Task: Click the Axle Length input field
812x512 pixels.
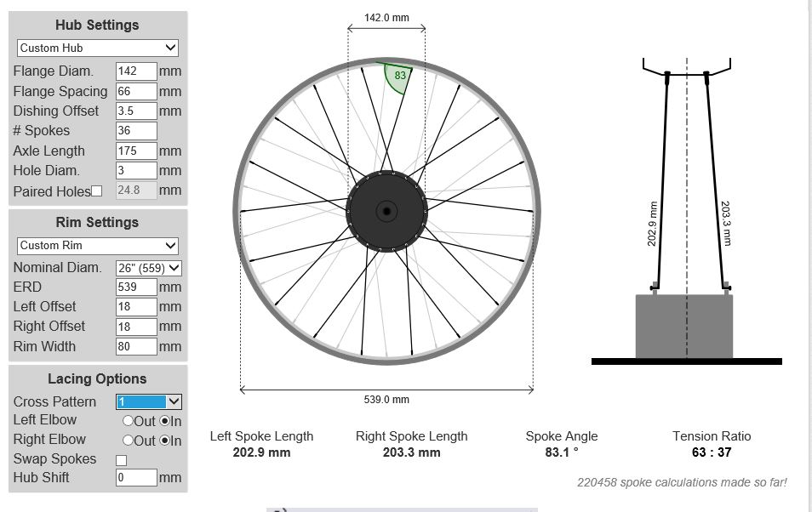Action: [136, 151]
